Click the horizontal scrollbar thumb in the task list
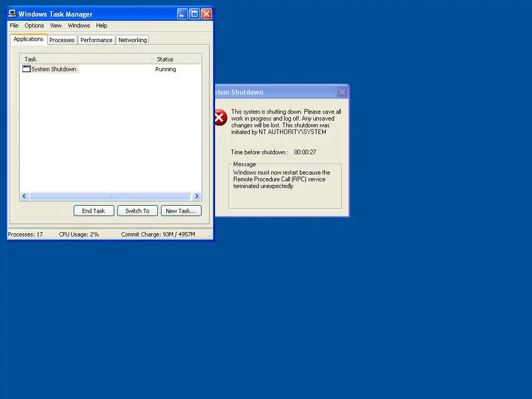This screenshot has height=399, width=532. click(110, 196)
